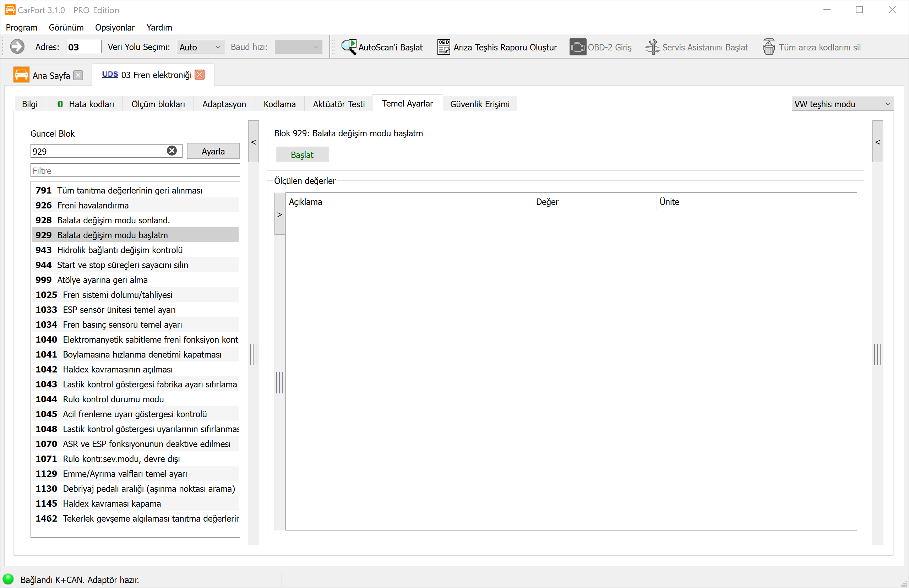The width and height of the screenshot is (909, 588).
Task: Select block 943 Hidrolik bağlantı değişim kontrolü
Action: (x=136, y=250)
